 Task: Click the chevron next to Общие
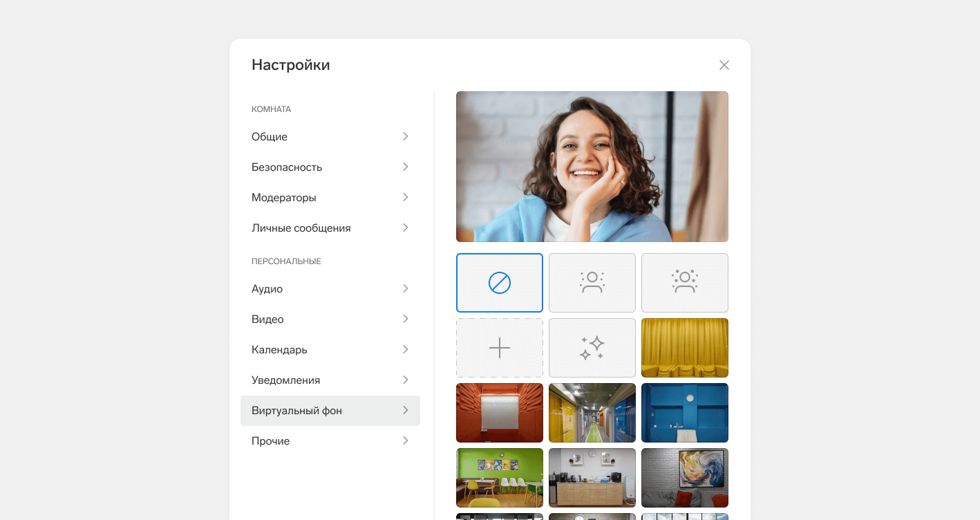(x=406, y=136)
